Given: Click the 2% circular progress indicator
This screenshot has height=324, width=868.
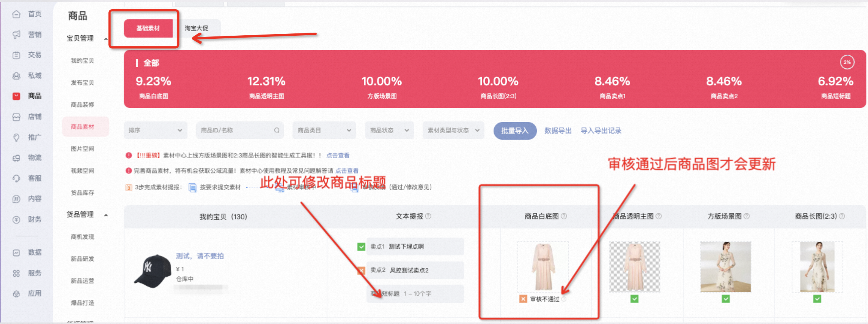Looking at the screenshot, I should click(847, 62).
